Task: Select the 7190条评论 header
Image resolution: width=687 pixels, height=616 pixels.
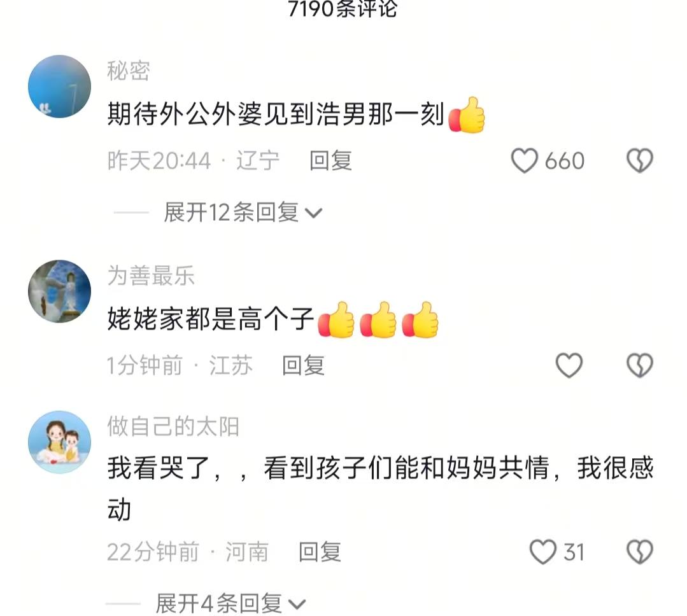Action: click(x=343, y=9)
